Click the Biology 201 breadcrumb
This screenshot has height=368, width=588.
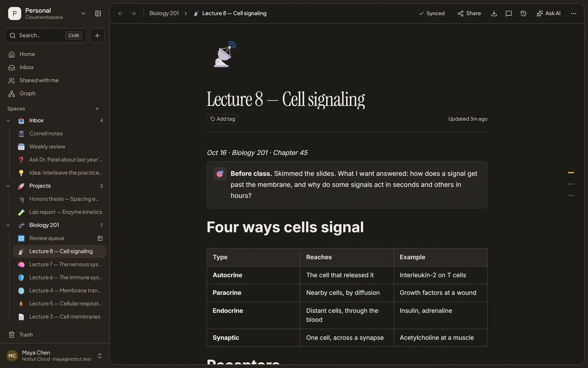click(x=164, y=14)
